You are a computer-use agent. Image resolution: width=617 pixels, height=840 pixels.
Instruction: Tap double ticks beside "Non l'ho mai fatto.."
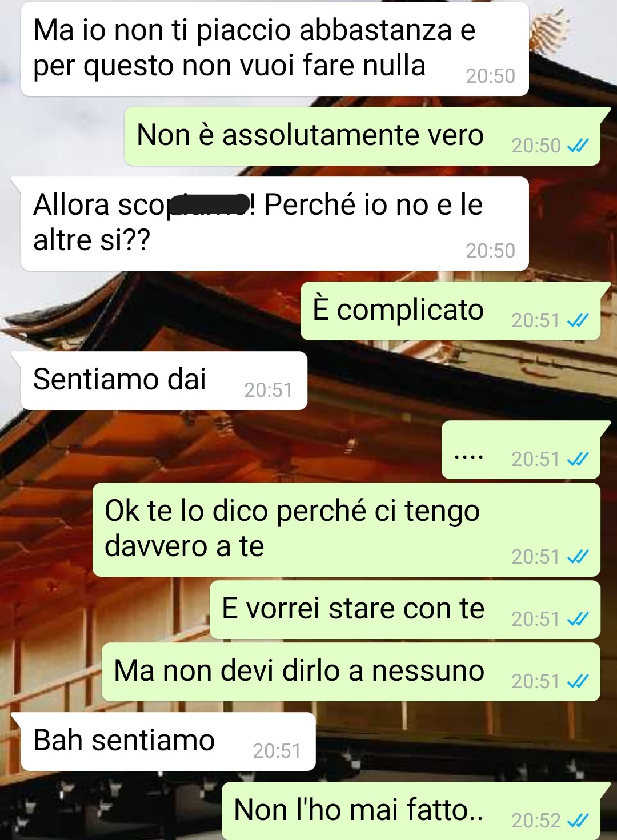tap(578, 821)
